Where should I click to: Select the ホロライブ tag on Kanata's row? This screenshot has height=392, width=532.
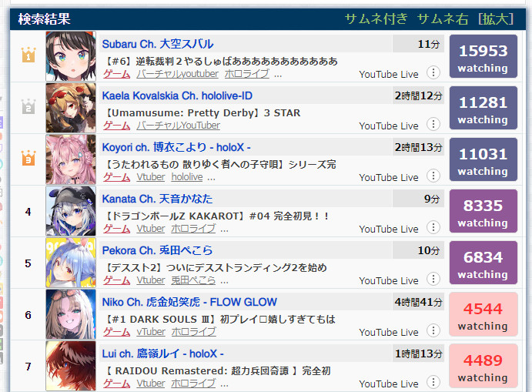tap(193, 229)
